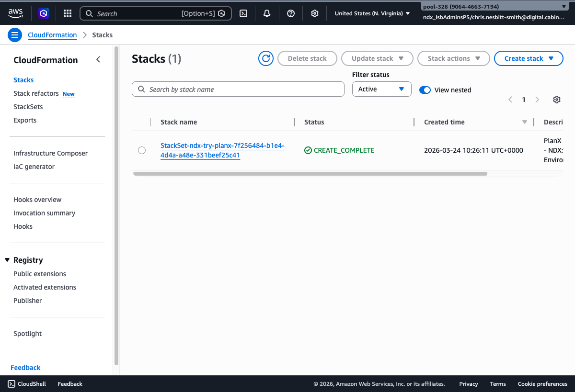The height and width of the screenshot is (392, 575).
Task: Open help using the question mark icon
Action: tap(291, 13)
